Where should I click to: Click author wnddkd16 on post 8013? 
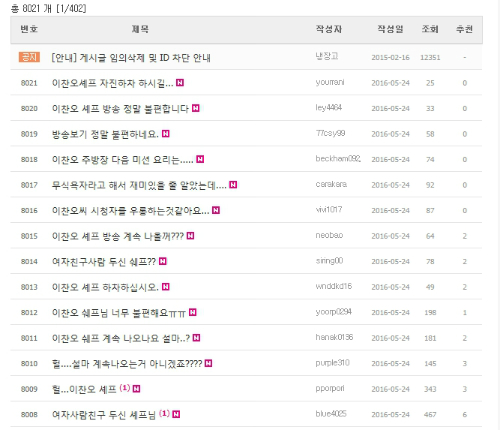click(334, 286)
